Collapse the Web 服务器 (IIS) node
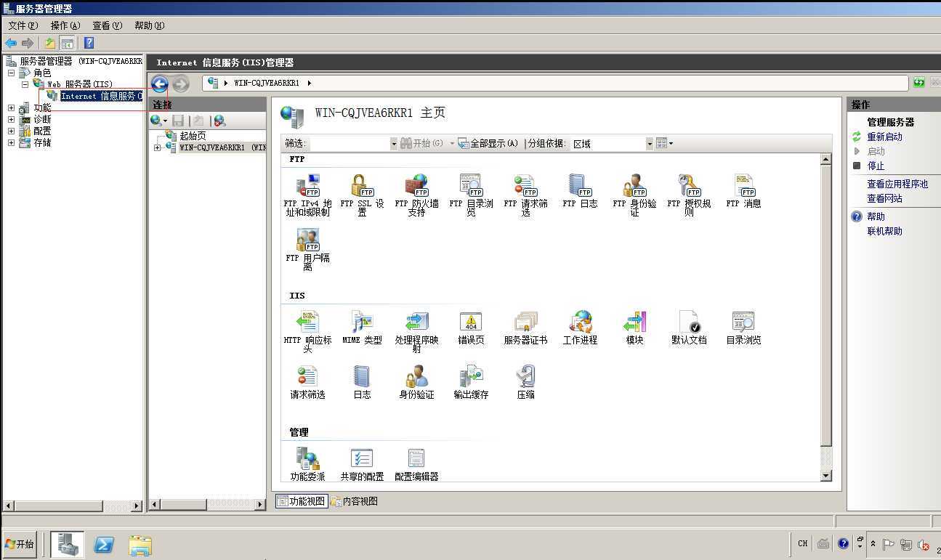 [x=25, y=84]
